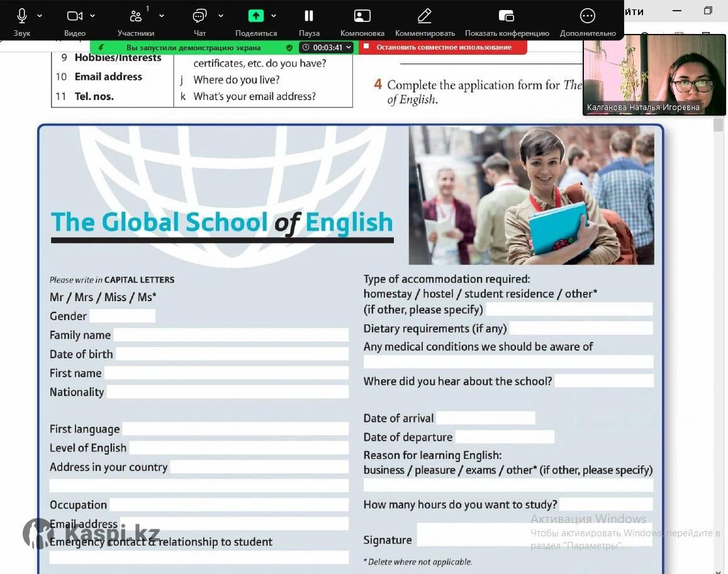Pause screen sharing with Пауза
The image size is (728, 574).
[309, 16]
